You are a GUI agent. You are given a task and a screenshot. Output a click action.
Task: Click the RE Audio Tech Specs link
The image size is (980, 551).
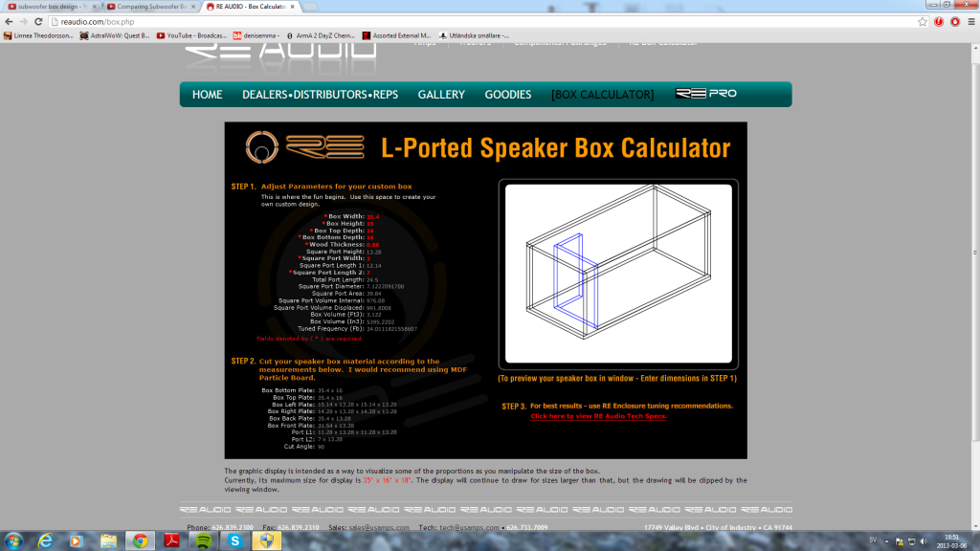(x=598, y=416)
